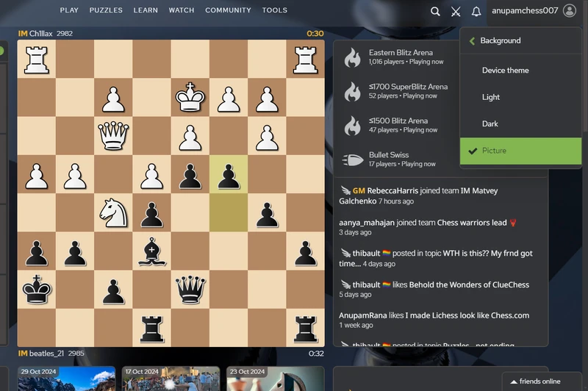Click the black bishop on the board

[151, 251]
